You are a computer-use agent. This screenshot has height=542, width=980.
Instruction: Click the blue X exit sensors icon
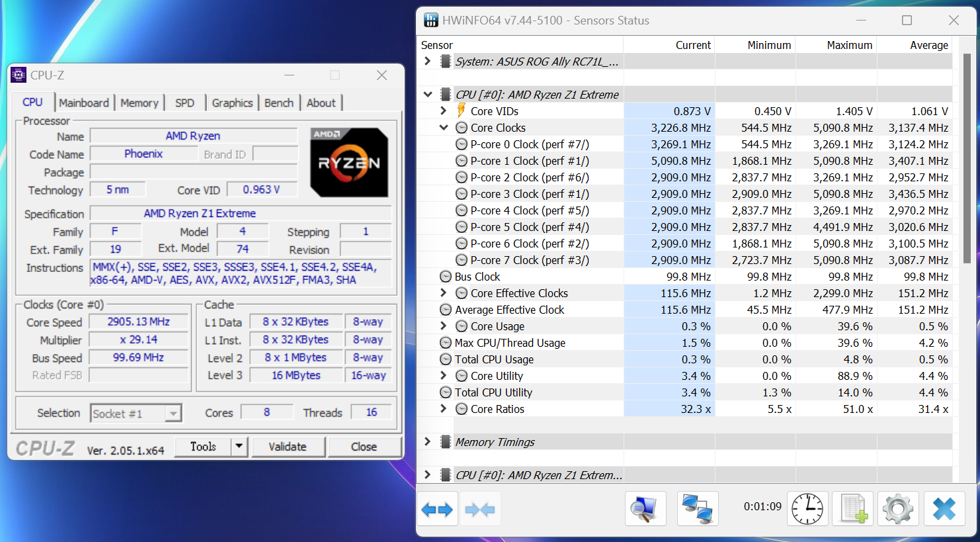point(944,508)
